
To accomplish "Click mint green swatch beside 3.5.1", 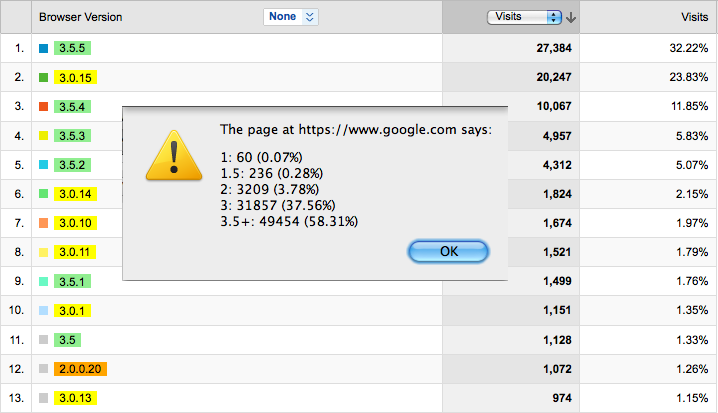I will [44, 281].
